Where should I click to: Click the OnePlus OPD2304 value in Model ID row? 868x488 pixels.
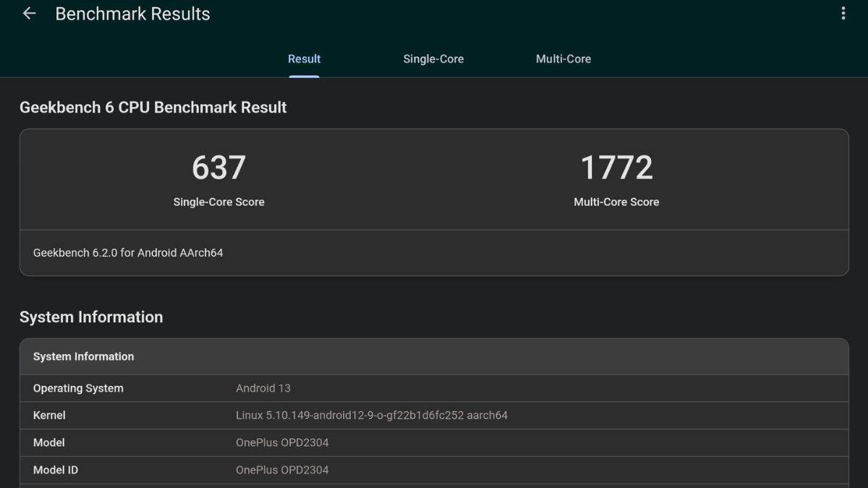(282, 470)
